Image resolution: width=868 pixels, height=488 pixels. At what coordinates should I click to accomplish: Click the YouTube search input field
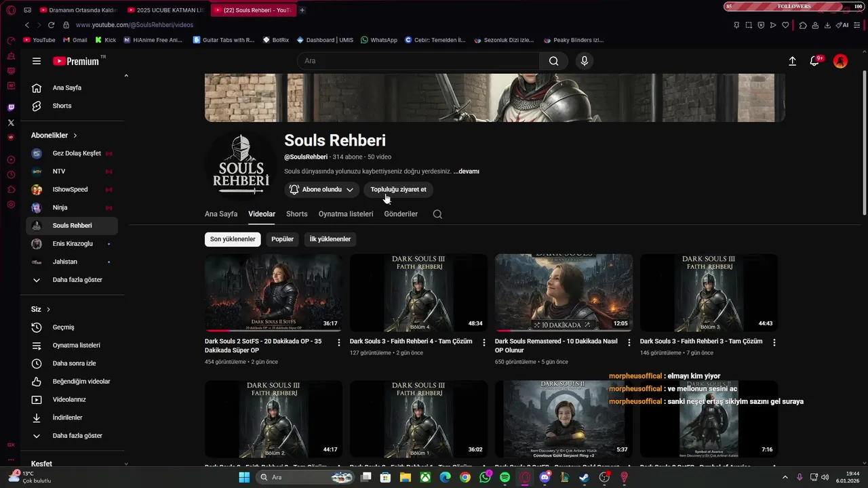coord(418,61)
